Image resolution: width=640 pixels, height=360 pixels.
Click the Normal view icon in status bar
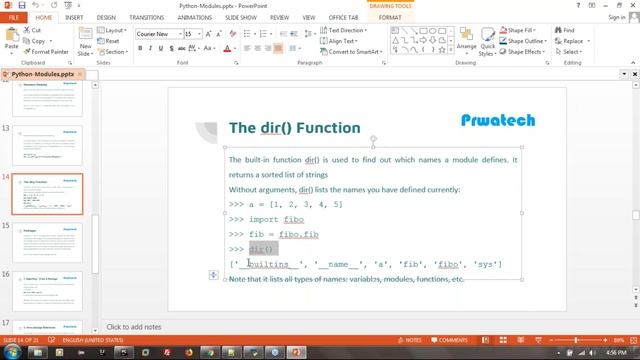[485, 340]
